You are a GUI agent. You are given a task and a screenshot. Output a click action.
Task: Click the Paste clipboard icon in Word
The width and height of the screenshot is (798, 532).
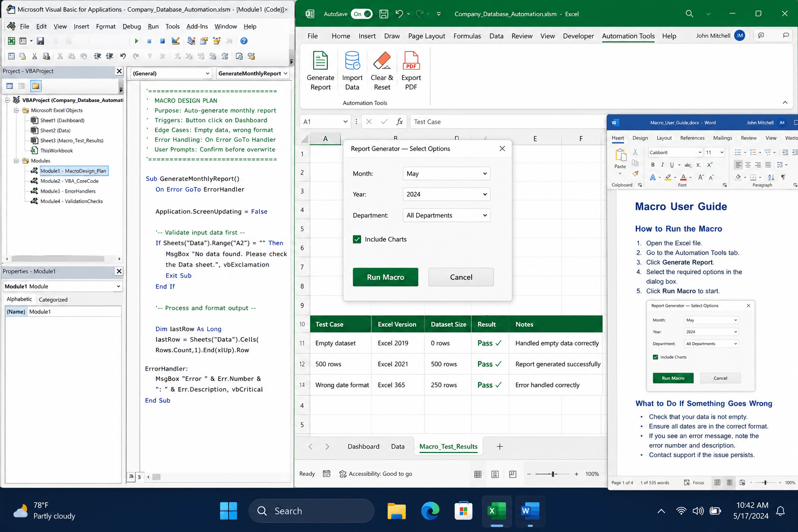coord(621,155)
